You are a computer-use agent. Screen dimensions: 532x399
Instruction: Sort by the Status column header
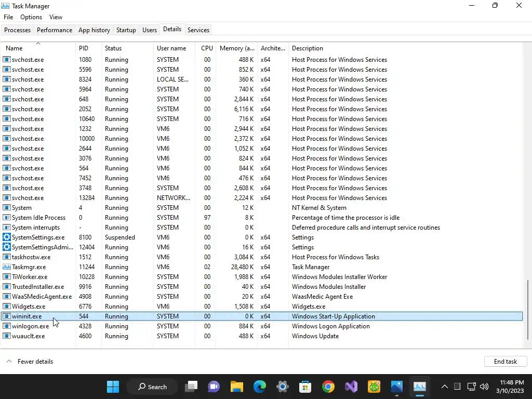127,48
